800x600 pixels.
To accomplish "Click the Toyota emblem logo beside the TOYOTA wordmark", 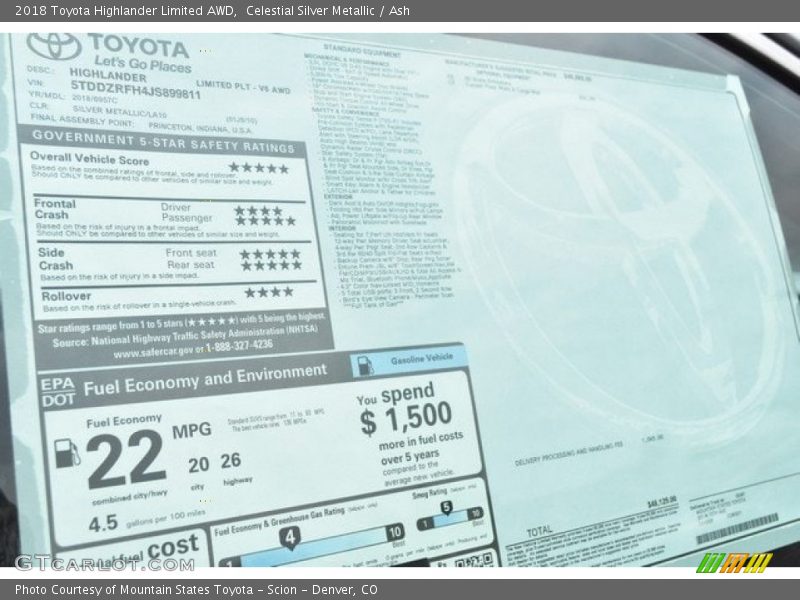I will point(54,46).
